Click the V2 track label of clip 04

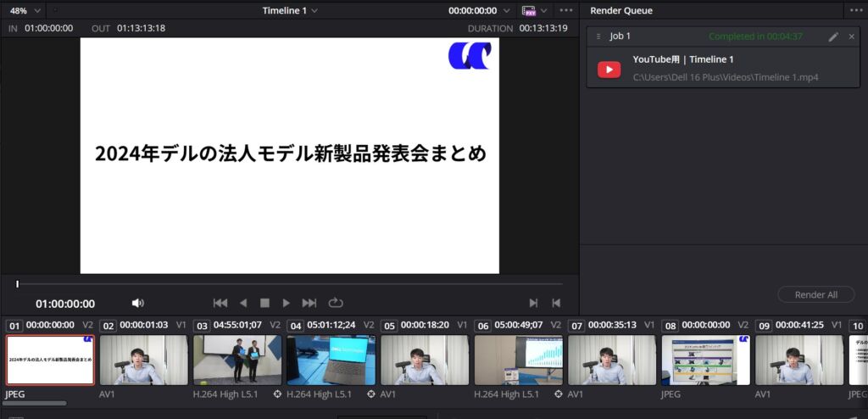369,325
